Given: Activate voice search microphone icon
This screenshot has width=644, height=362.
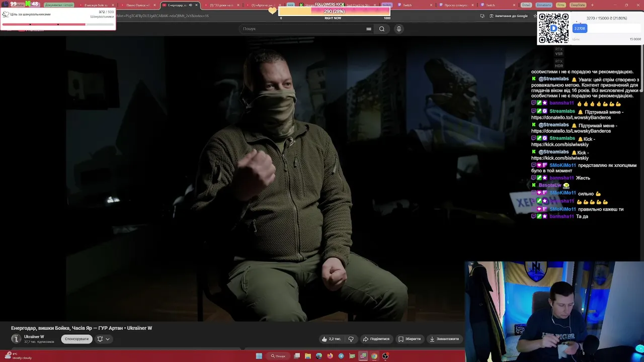Looking at the screenshot, I should pos(398,29).
